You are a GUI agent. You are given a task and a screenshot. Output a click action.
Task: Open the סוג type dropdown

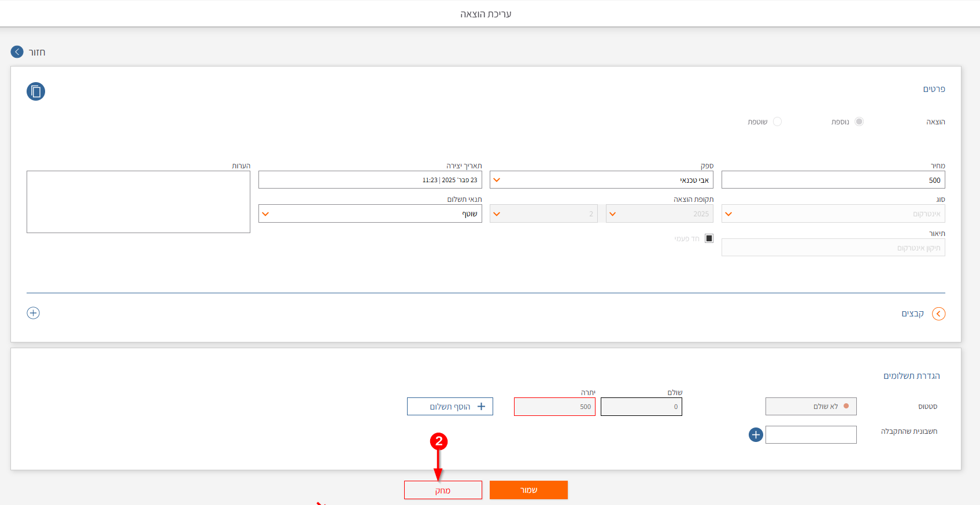coord(833,214)
